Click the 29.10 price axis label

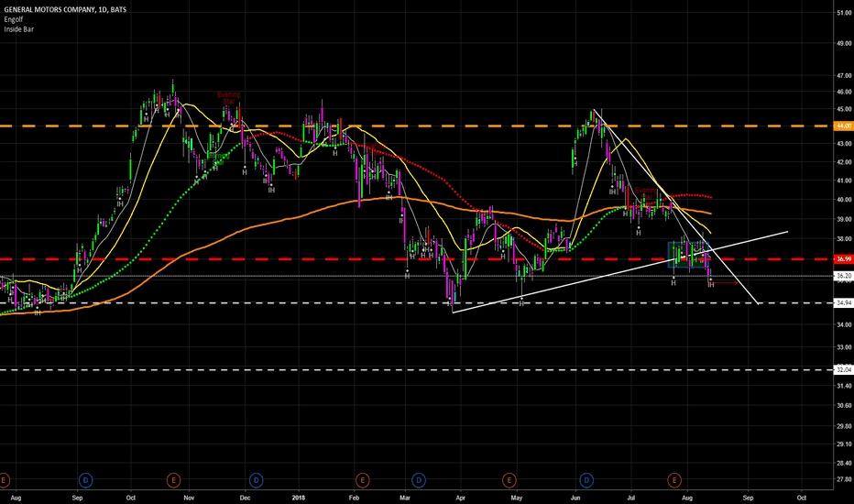click(844, 444)
